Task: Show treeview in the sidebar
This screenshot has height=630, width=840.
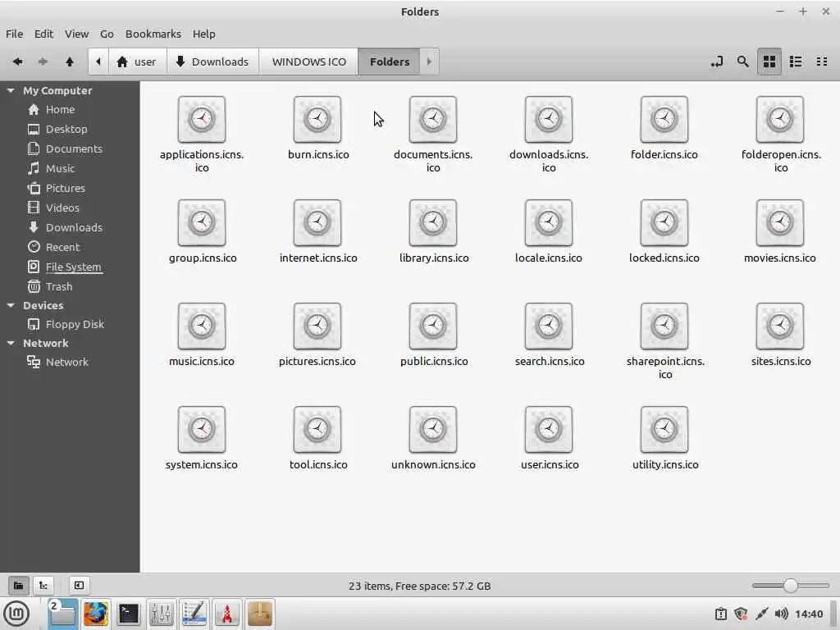Action: coord(43,586)
